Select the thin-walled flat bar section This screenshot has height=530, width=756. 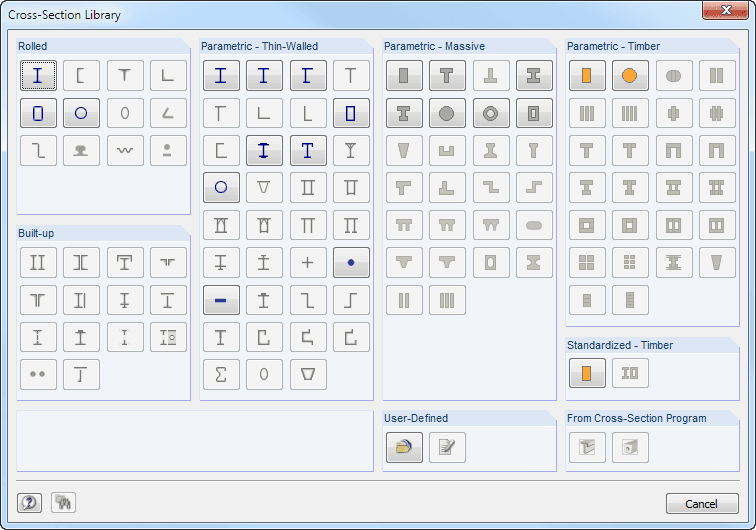coord(221,299)
